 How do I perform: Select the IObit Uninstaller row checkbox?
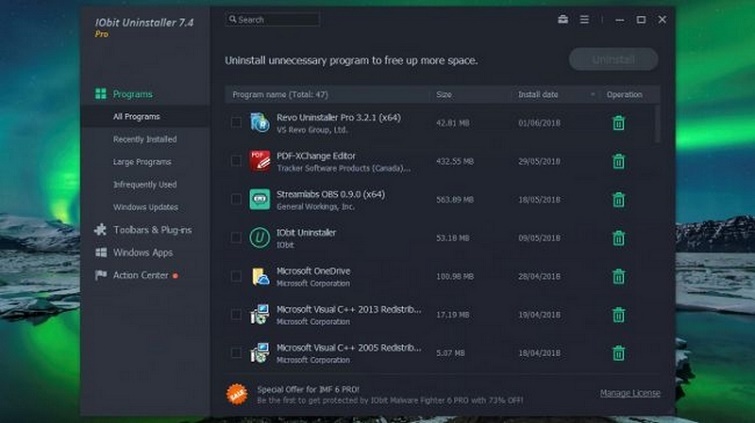[236, 238]
